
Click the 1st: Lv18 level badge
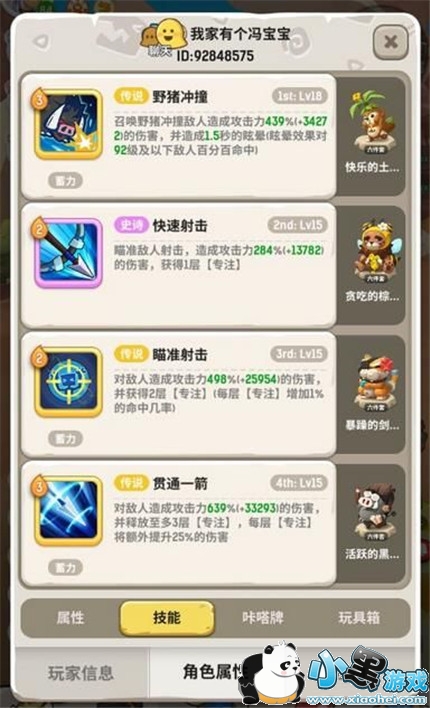pyautogui.click(x=300, y=96)
